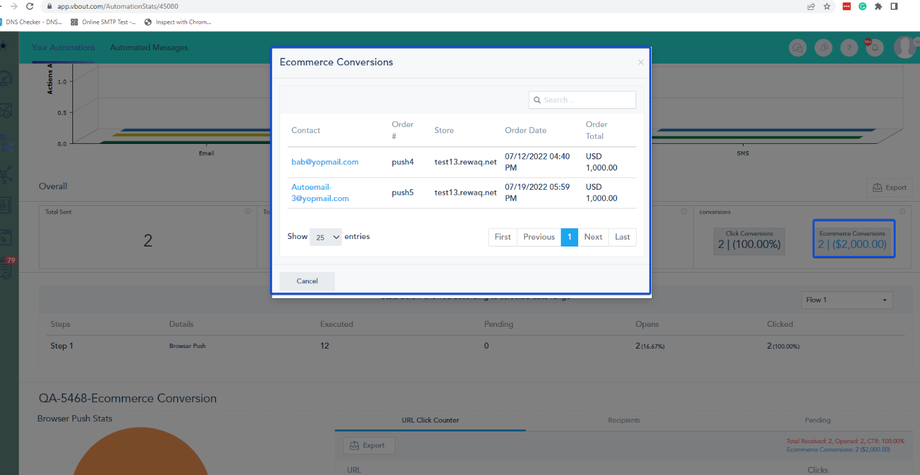Open the sidebar icon with 79 badge

7,267
